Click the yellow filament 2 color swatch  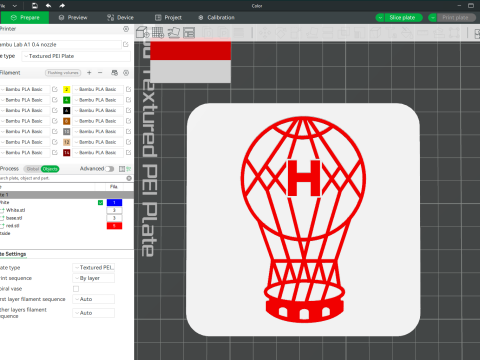click(67, 89)
